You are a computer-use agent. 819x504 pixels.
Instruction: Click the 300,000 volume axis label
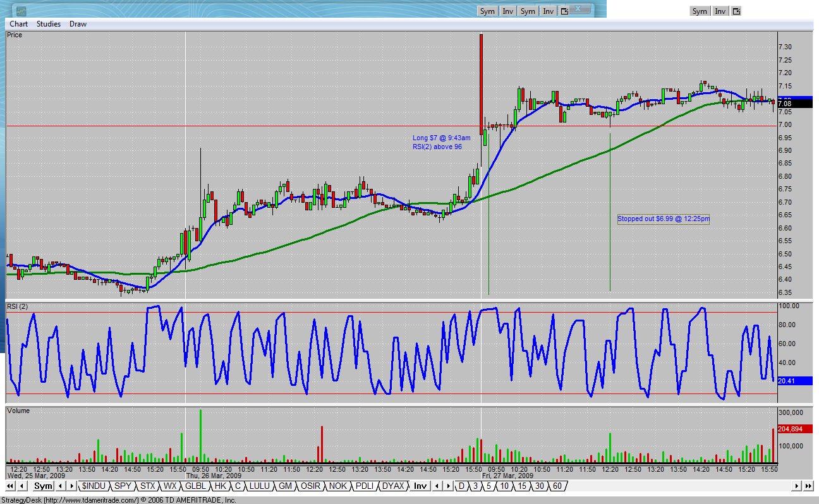click(791, 412)
